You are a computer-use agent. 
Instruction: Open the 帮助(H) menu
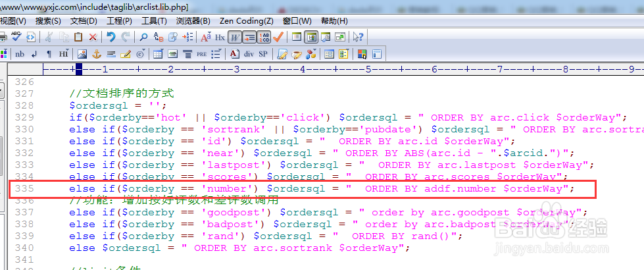[x=334, y=21]
